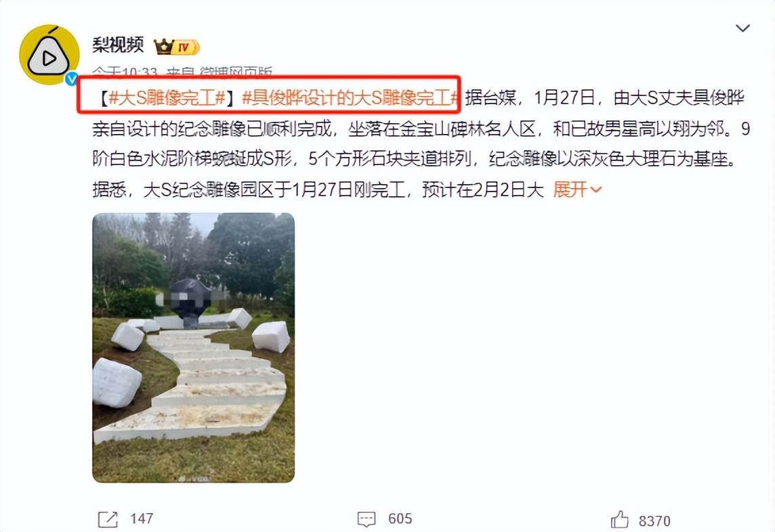Open the post options chevron at top right
Screen dimensions: 775x532
[x=742, y=28]
